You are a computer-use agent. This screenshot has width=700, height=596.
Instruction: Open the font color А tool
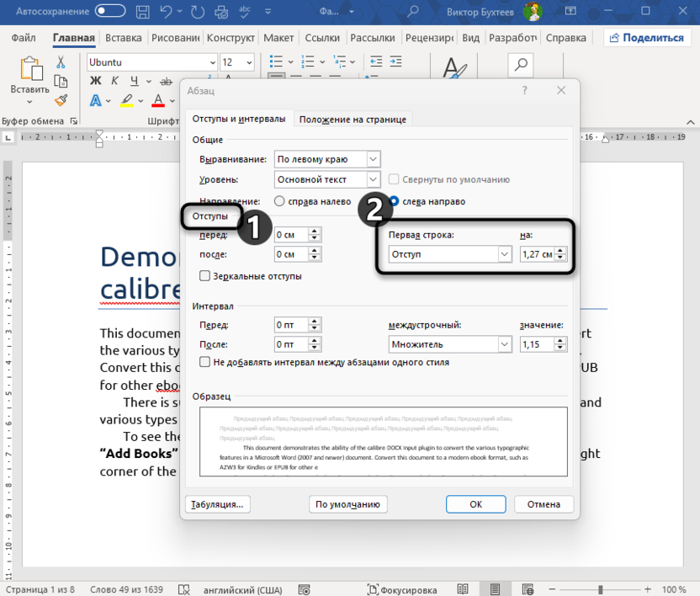158,102
